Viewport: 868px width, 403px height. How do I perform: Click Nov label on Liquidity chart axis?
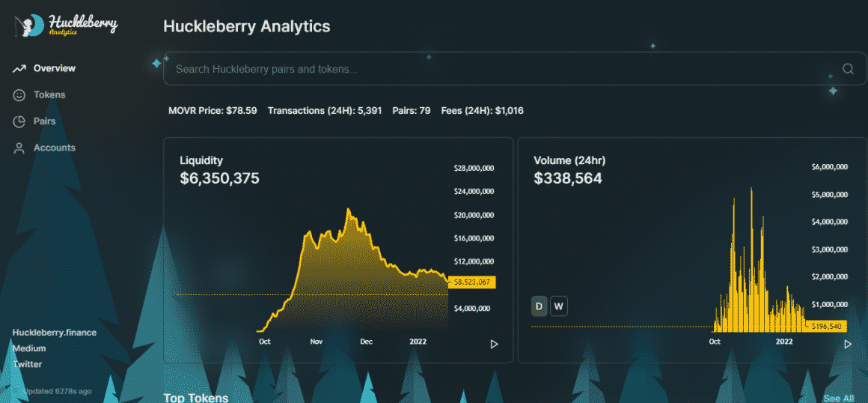click(x=316, y=342)
